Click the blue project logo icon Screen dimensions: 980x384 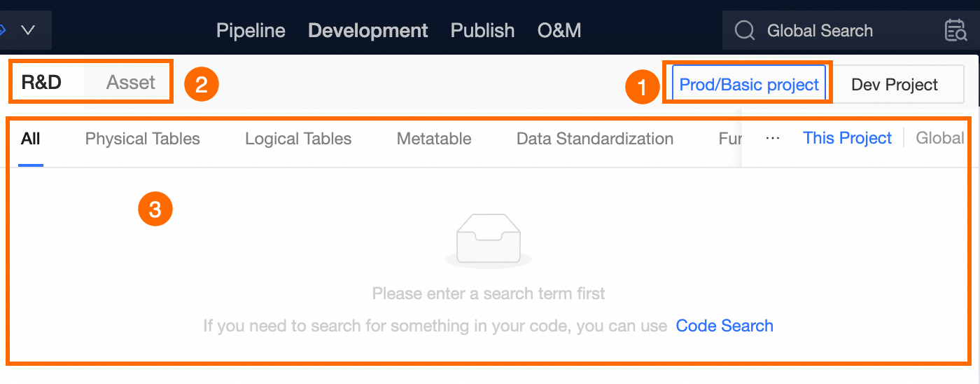[3, 31]
